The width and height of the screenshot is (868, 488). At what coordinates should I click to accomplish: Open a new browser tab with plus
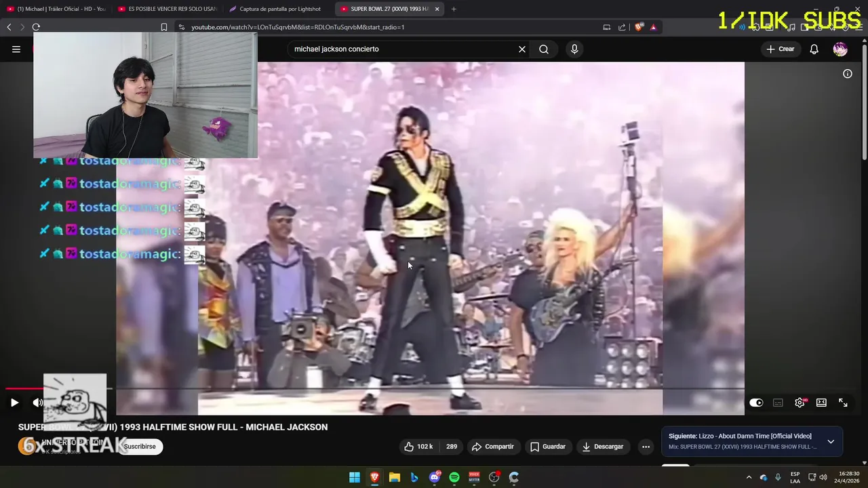454,9
